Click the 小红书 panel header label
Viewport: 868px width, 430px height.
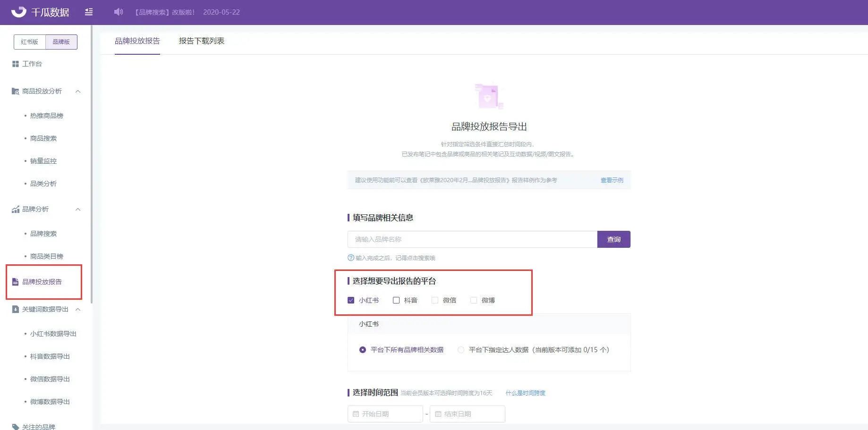click(369, 324)
